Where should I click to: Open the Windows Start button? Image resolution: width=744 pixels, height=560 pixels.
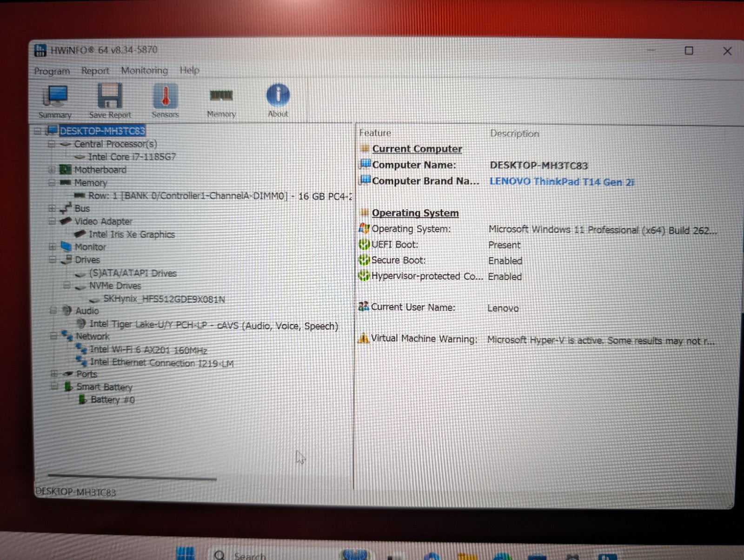point(185,553)
